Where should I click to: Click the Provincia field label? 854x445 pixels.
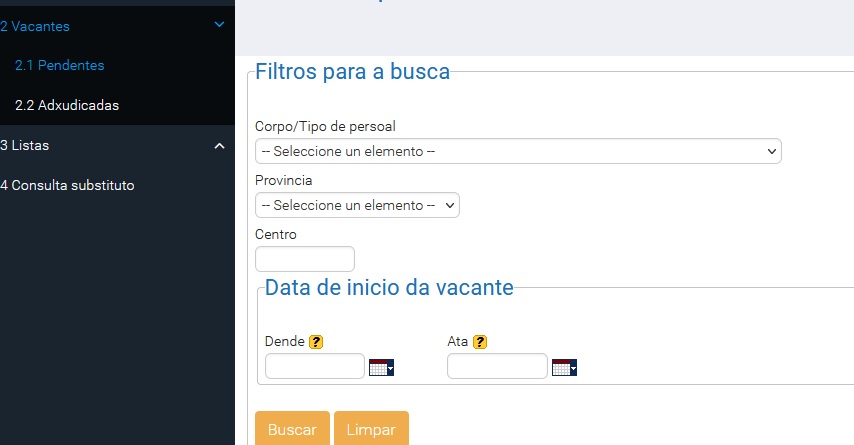pos(284,180)
